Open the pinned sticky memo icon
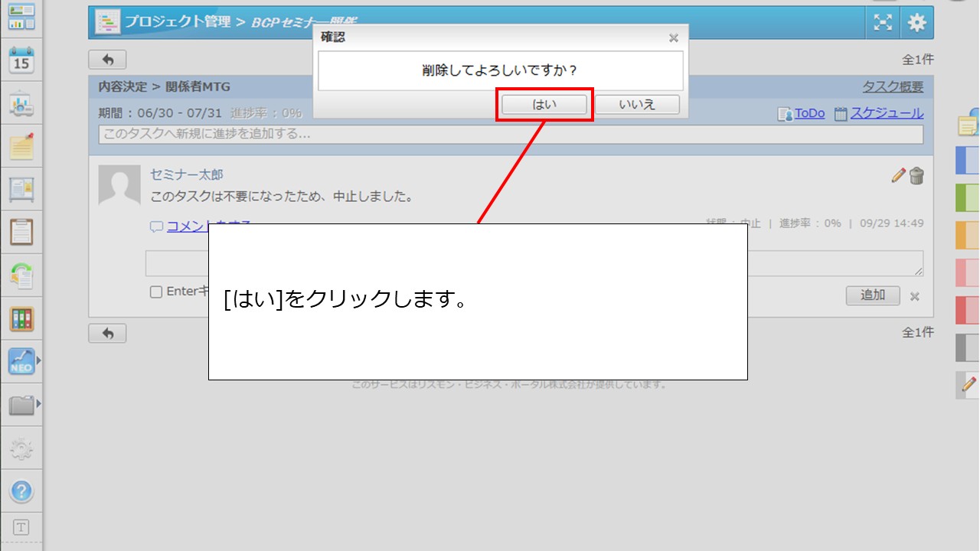 tap(21, 146)
